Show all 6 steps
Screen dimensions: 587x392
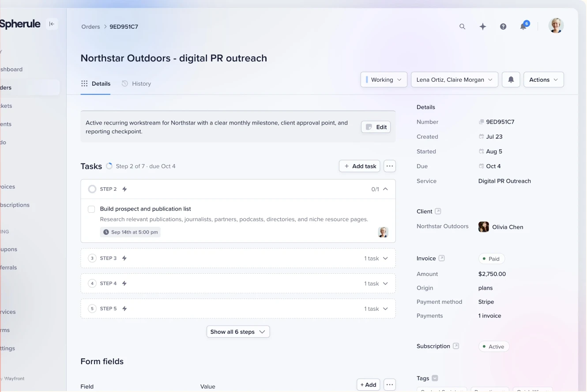(238, 332)
